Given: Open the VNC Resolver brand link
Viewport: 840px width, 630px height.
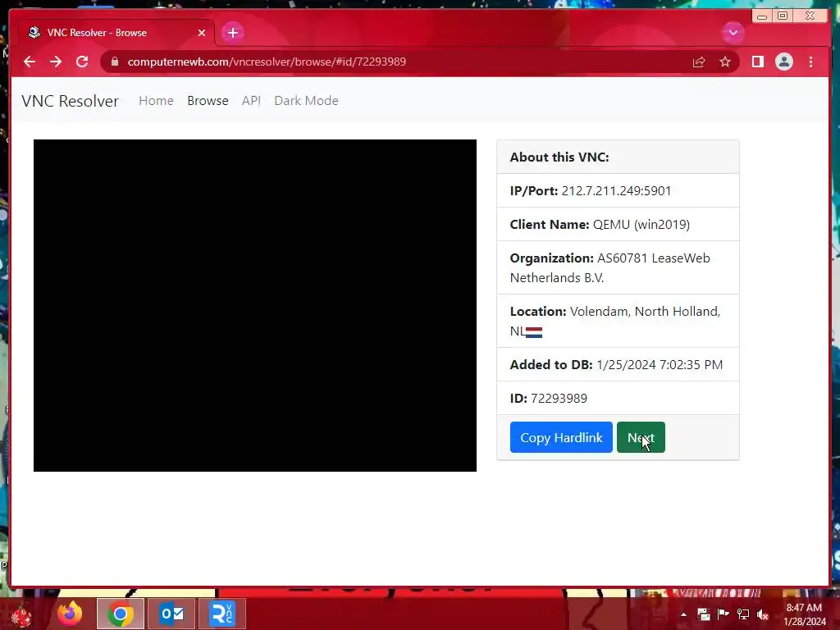Looking at the screenshot, I should (71, 101).
